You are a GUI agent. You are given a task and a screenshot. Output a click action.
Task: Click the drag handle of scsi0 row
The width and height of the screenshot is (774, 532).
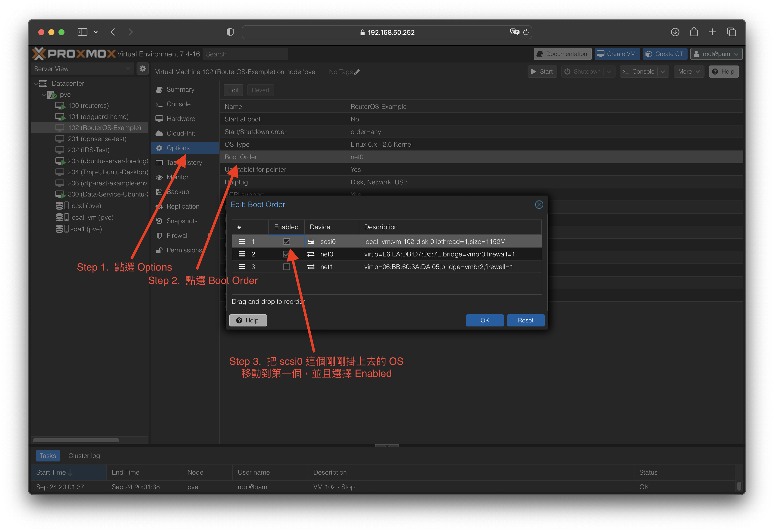point(242,241)
